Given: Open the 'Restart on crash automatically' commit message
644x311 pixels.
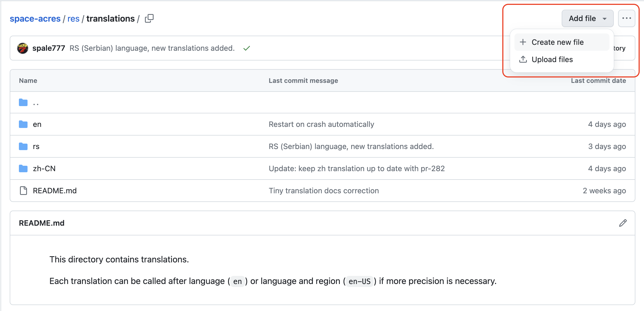Looking at the screenshot, I should 321,124.
